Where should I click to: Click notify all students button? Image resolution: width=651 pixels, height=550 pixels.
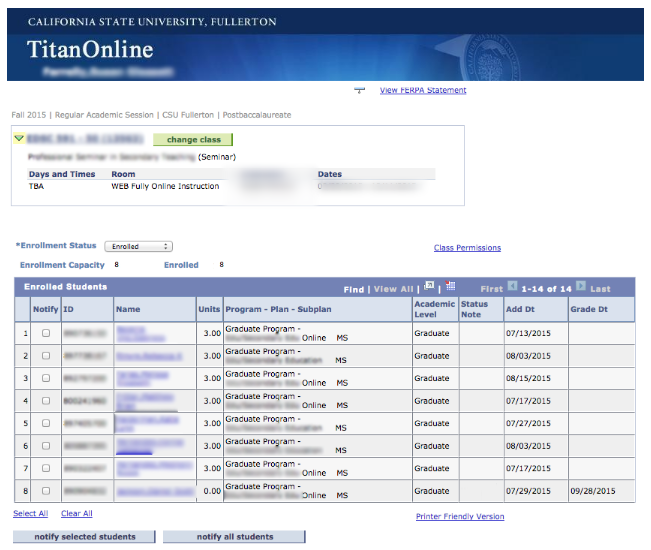234,537
